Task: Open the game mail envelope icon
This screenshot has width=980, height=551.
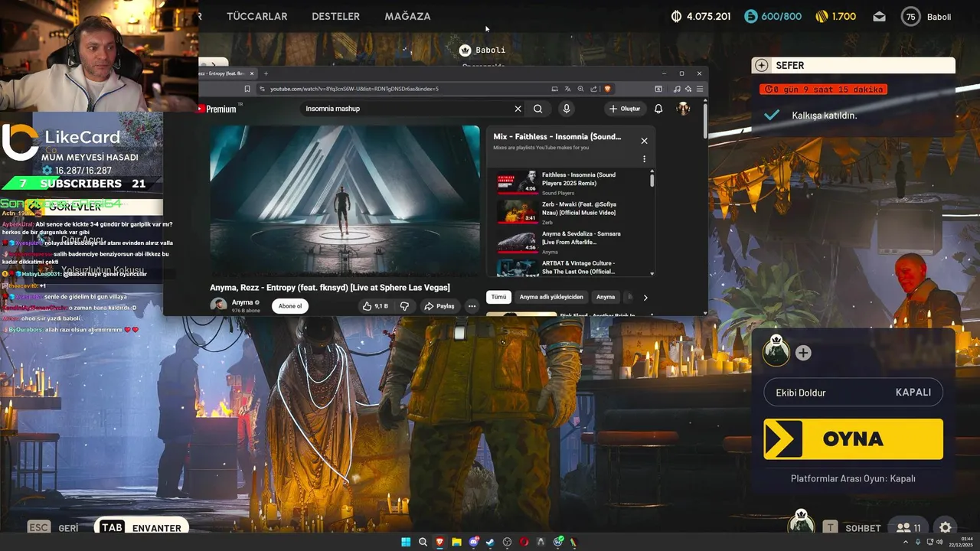Action: coord(879,16)
